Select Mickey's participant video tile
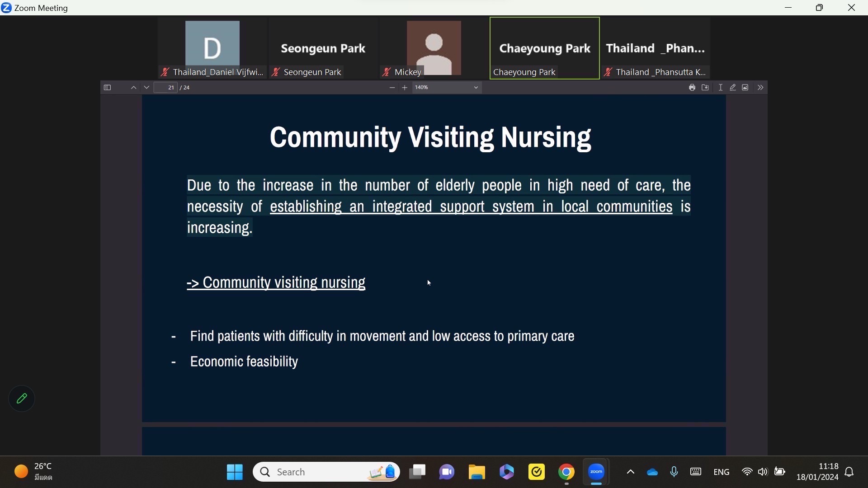Image resolution: width=868 pixels, height=488 pixels. (434, 48)
